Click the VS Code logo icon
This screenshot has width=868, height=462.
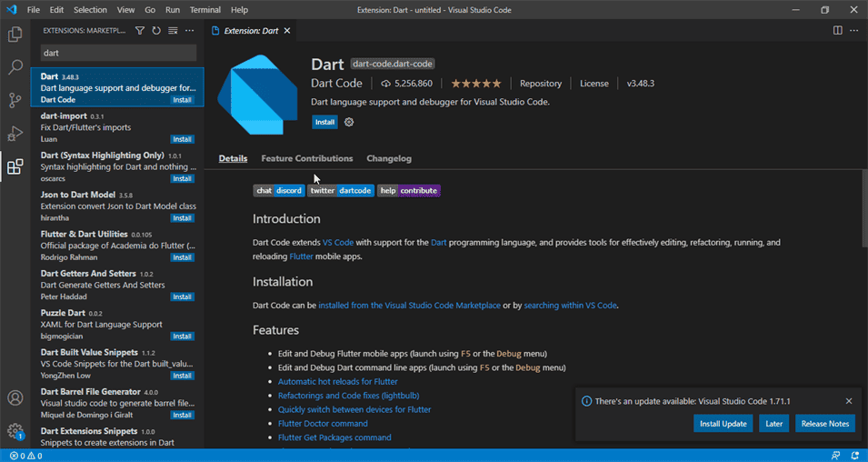(12, 10)
